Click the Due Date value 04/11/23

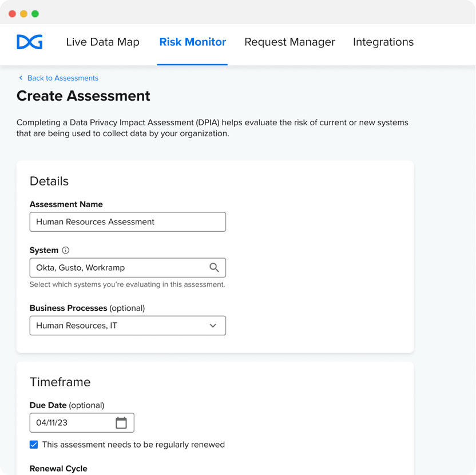[52, 423]
